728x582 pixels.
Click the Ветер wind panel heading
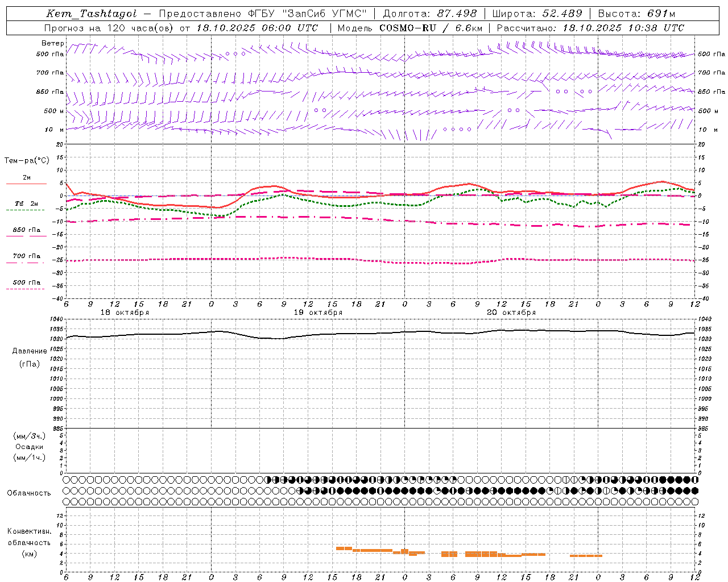click(53, 43)
